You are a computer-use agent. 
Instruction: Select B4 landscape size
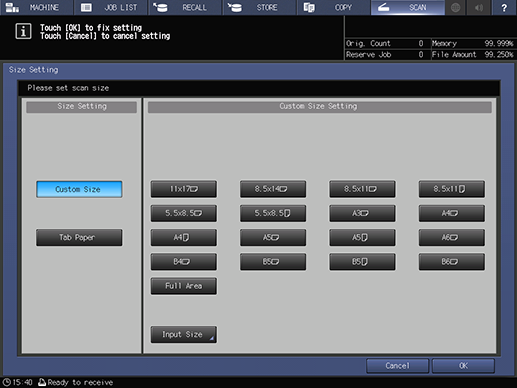coord(184,262)
